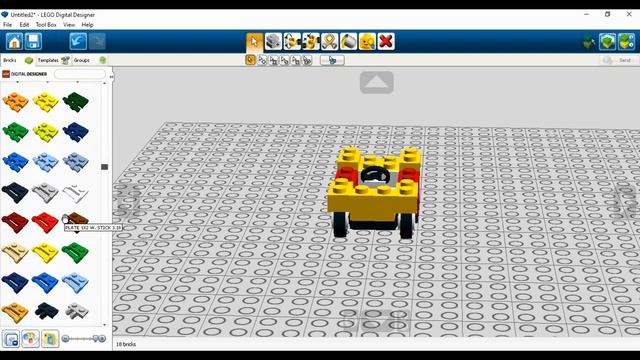Open Building Guide mode icon

pos(626,42)
